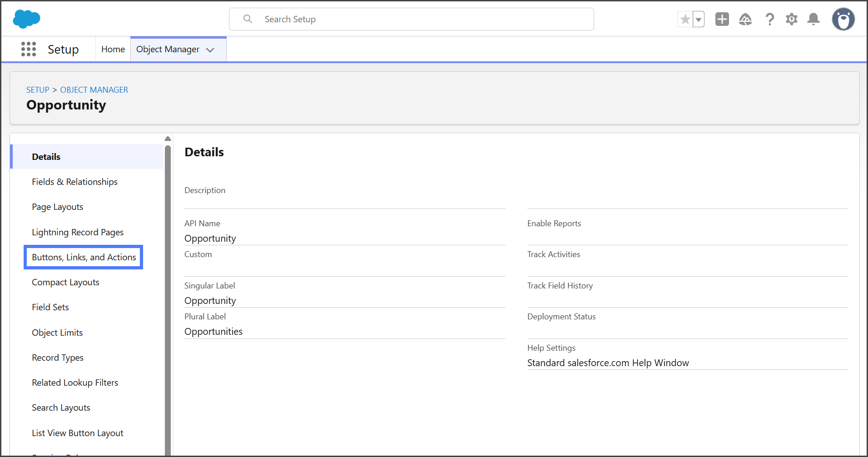This screenshot has height=457, width=868.
Task: View notifications via the bell icon
Action: (813, 19)
